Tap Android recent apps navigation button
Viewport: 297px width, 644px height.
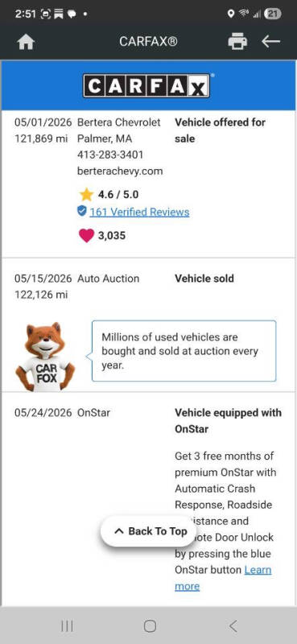(x=67, y=626)
